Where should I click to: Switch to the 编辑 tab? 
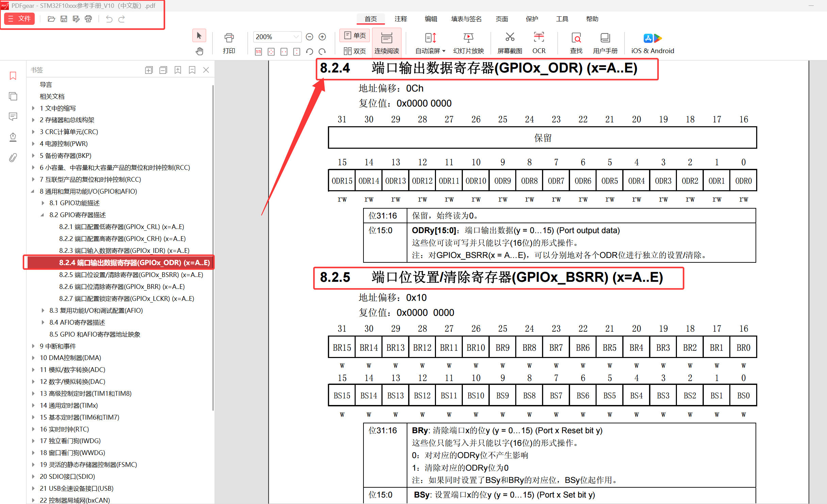click(x=431, y=19)
